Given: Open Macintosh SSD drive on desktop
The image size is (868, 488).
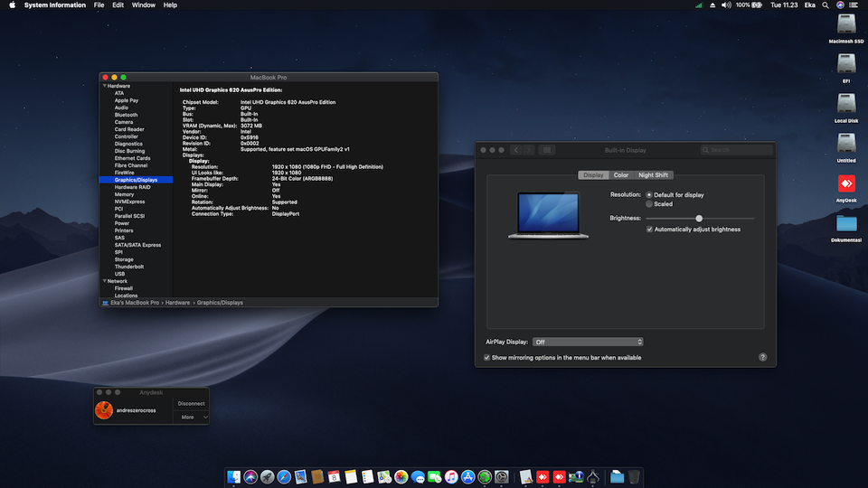Looking at the screenshot, I should [x=846, y=24].
